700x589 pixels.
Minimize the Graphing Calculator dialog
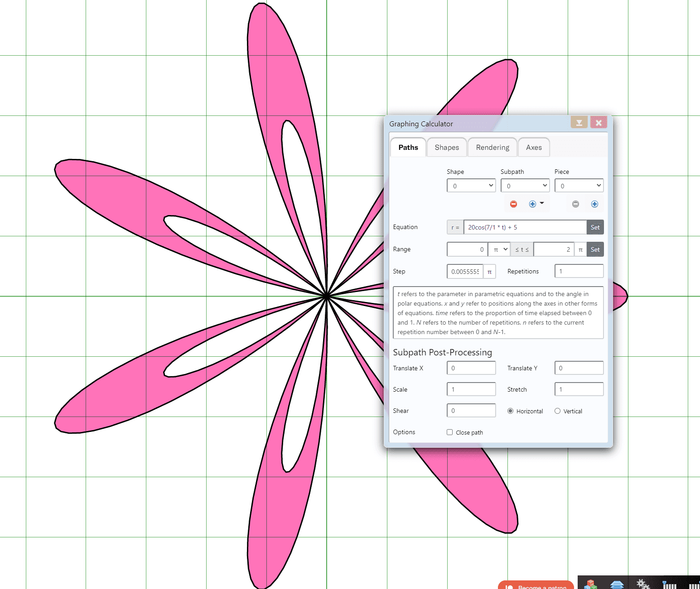point(579,122)
